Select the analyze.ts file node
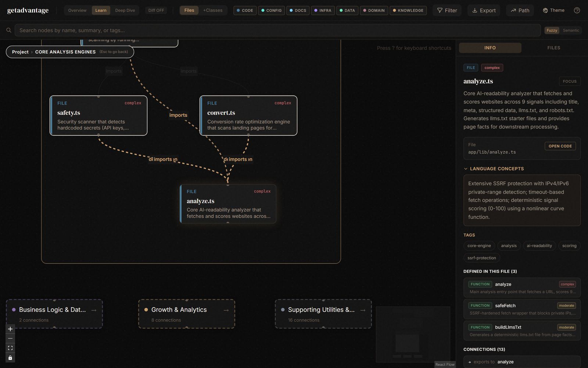This screenshot has width=588, height=368. 228,204
